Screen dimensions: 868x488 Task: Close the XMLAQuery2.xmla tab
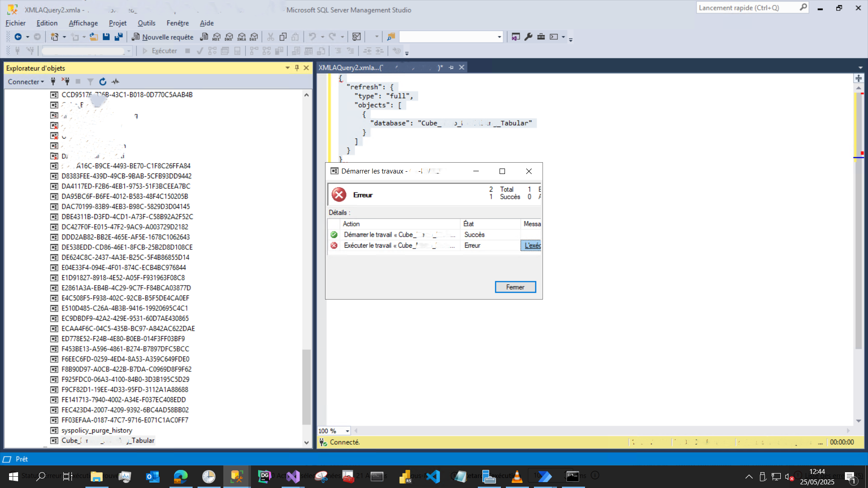pyautogui.click(x=462, y=67)
